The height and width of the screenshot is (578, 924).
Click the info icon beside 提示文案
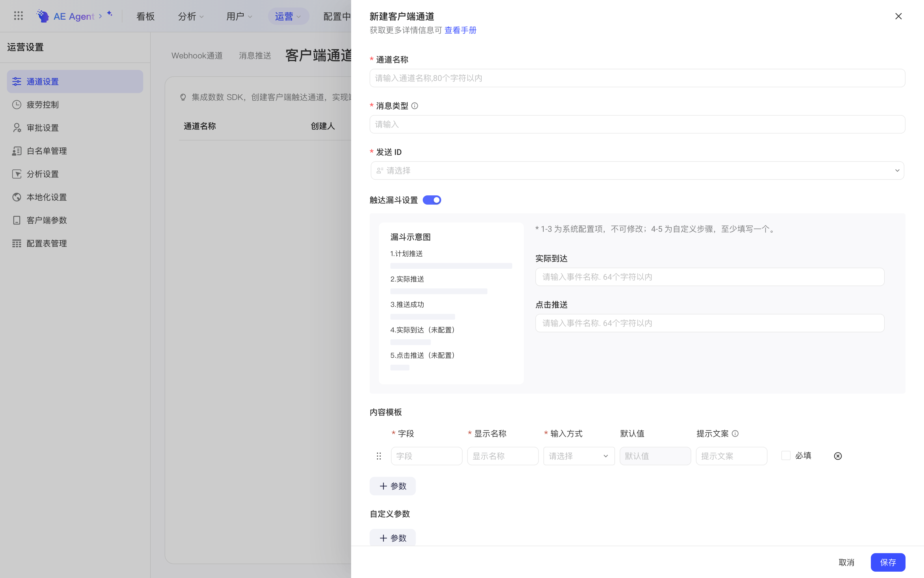pyautogui.click(x=735, y=433)
